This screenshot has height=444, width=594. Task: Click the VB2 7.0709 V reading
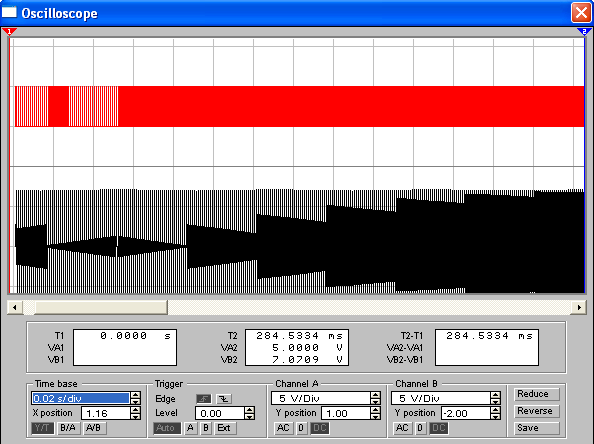pos(307,359)
